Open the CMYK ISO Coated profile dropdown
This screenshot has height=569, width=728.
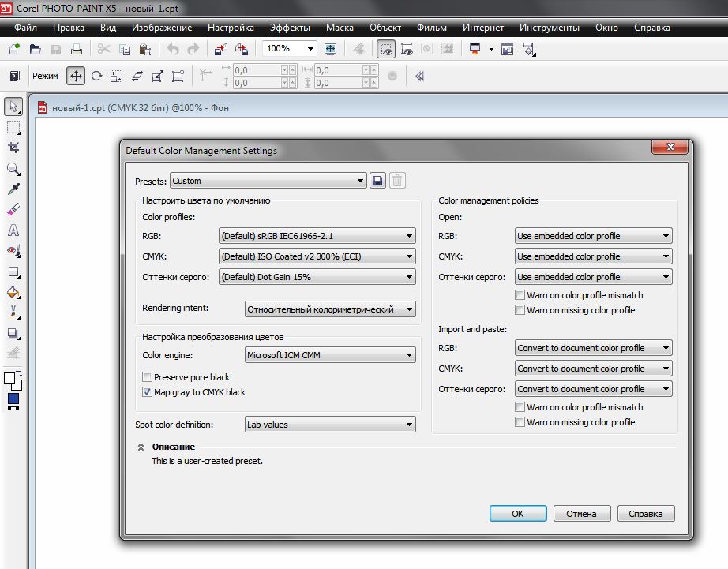(x=317, y=256)
